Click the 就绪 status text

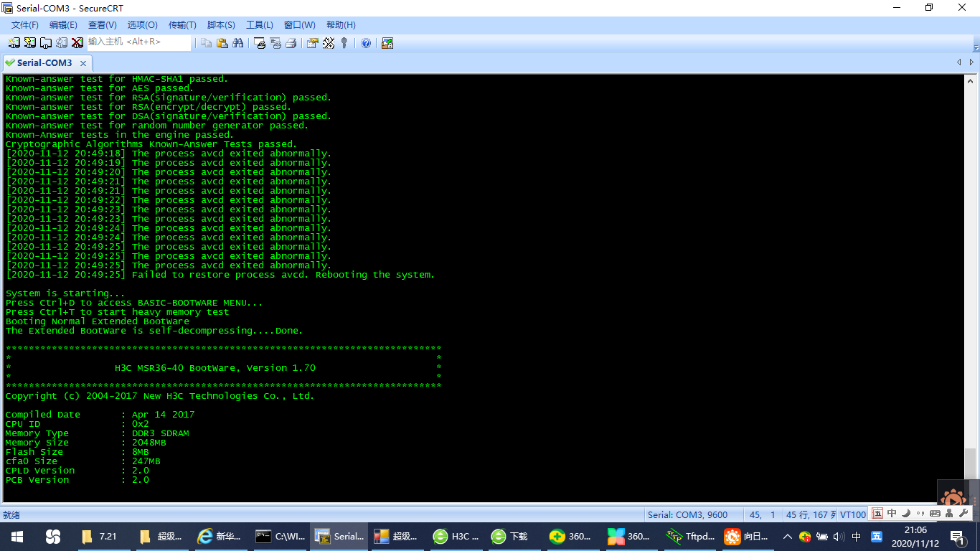11,514
